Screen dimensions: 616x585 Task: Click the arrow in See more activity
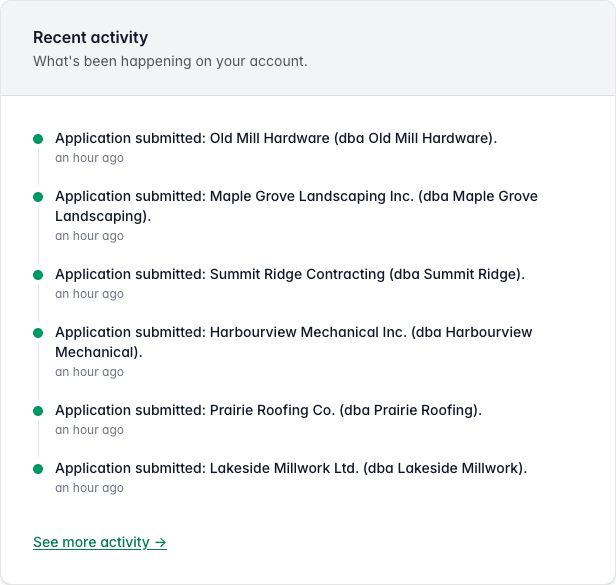pos(160,543)
